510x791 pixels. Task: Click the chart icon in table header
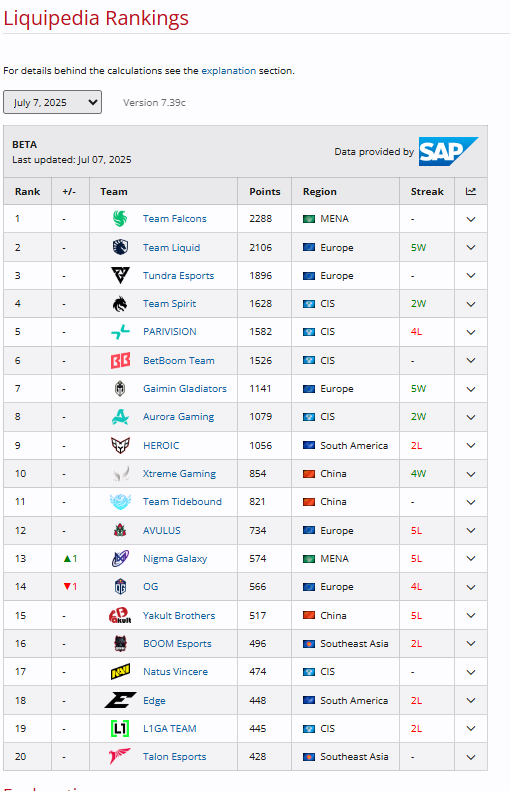[471, 191]
